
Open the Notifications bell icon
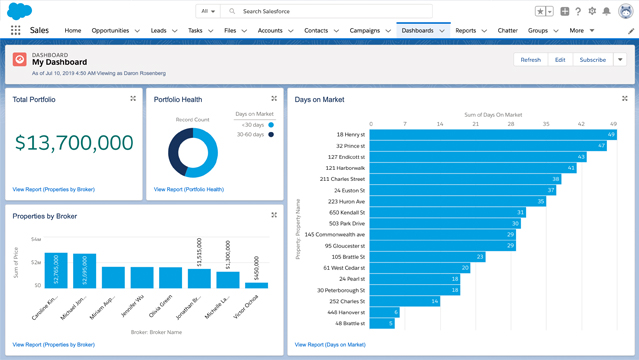coord(606,11)
